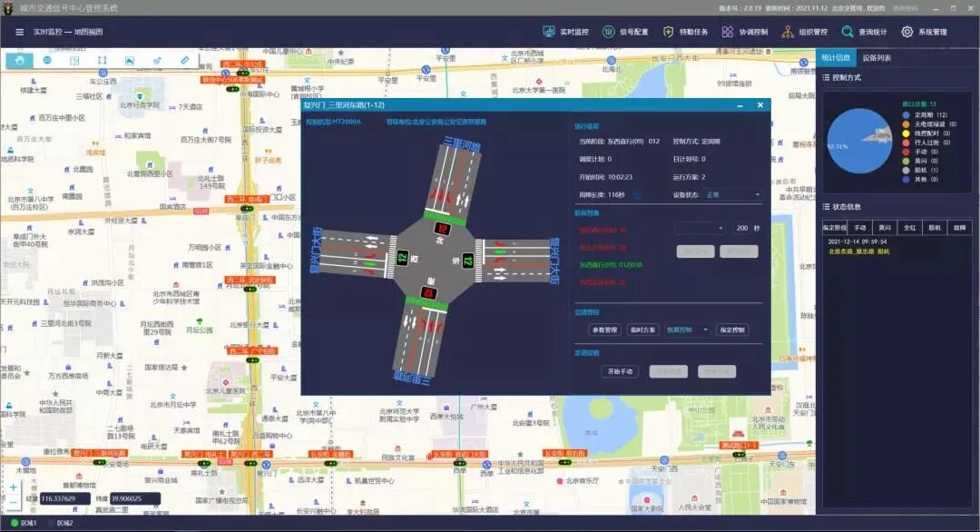
Task: Click the longitude field showing 116.337629
Action: pyautogui.click(x=64, y=498)
